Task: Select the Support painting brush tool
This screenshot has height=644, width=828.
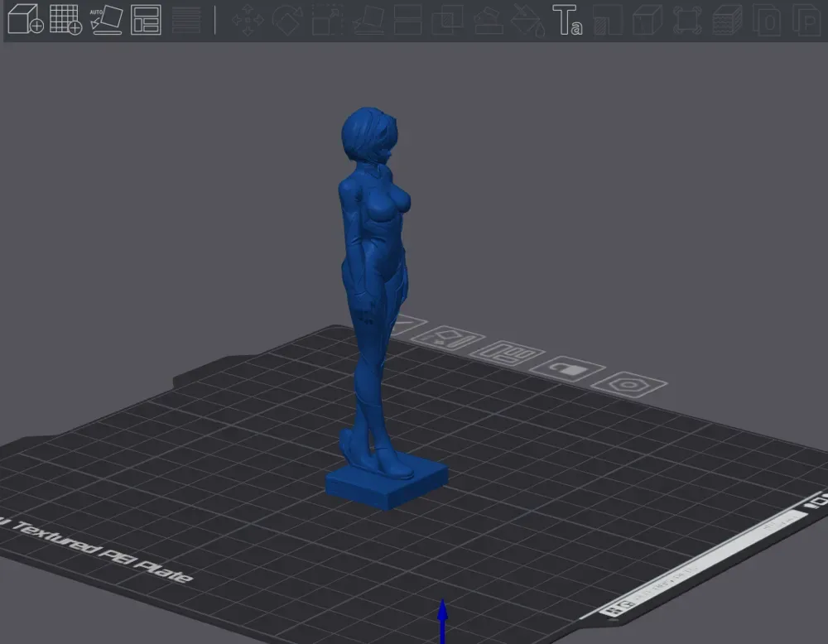Action: click(x=489, y=20)
